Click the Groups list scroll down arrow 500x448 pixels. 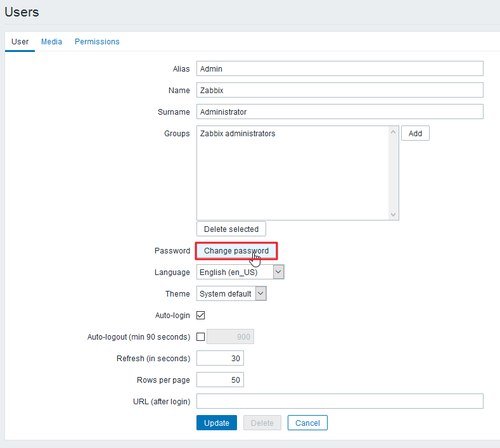click(393, 214)
